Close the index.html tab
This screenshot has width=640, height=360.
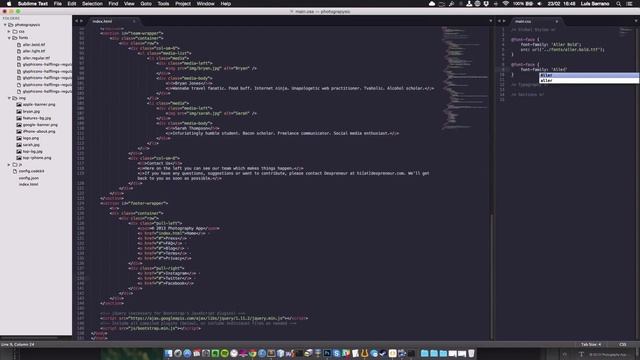(x=133, y=21)
